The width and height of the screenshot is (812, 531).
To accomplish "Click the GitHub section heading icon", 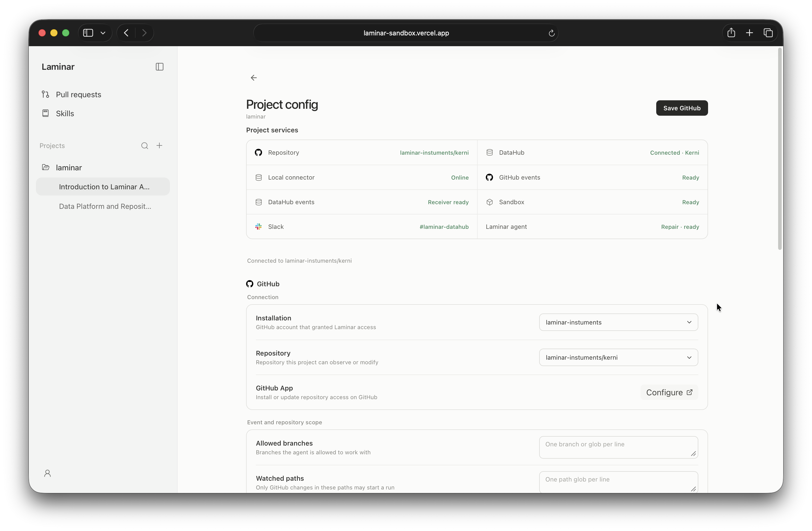I will tap(250, 284).
